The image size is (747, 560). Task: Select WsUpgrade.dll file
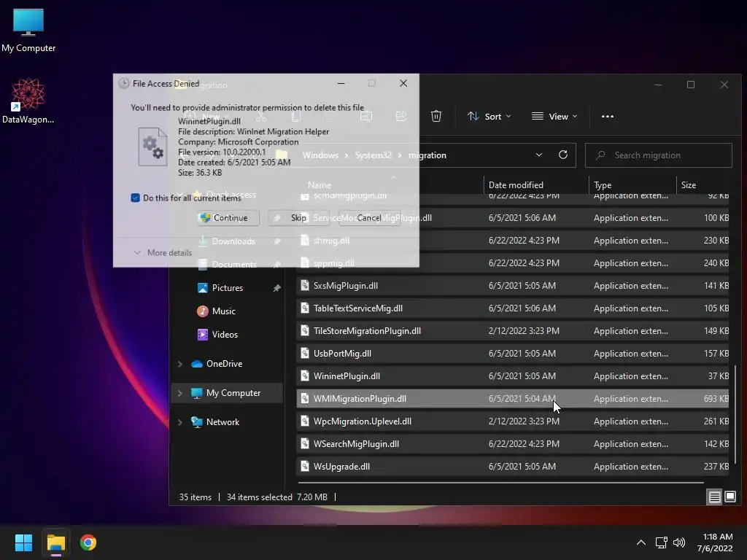point(513,467)
